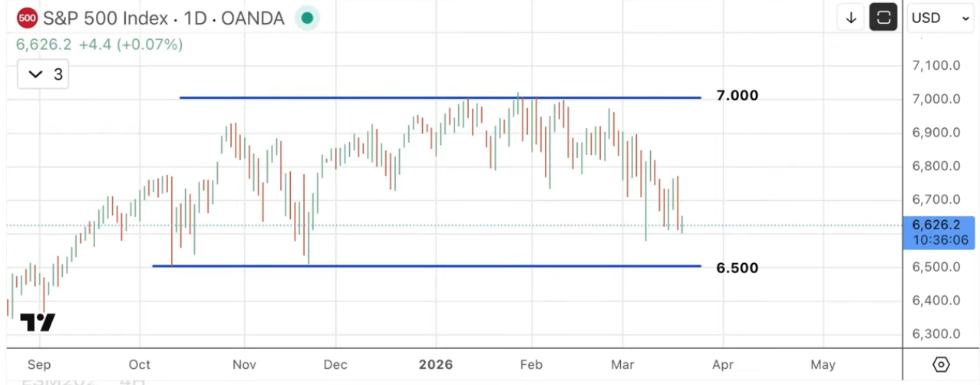
Task: Click the green market status dot
Action: point(307,18)
